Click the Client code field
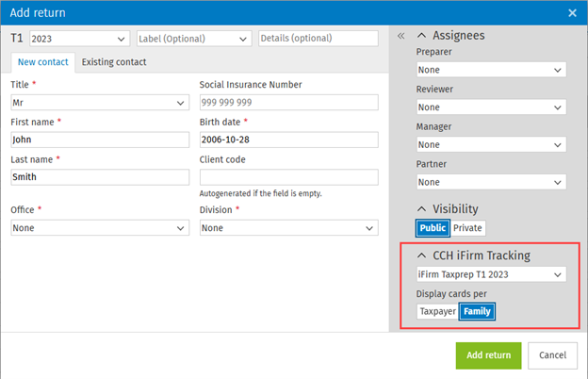This screenshot has height=379, width=588. [x=288, y=177]
